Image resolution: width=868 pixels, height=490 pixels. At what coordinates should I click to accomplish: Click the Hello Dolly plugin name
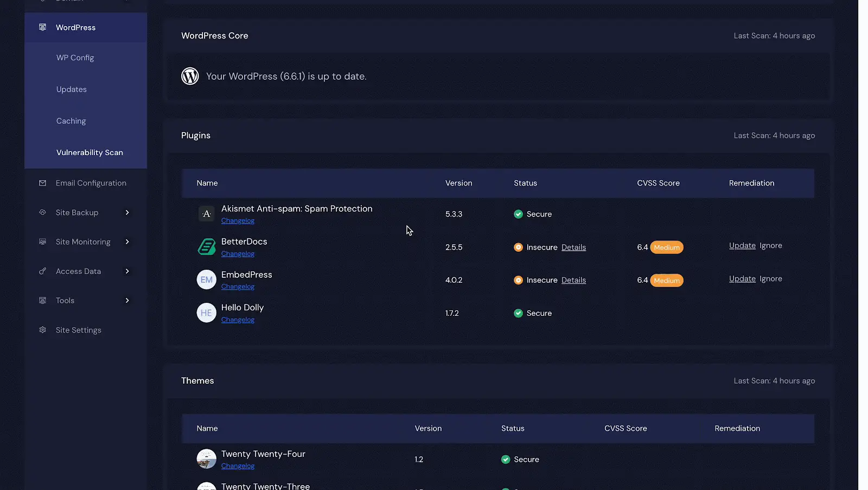point(242,307)
